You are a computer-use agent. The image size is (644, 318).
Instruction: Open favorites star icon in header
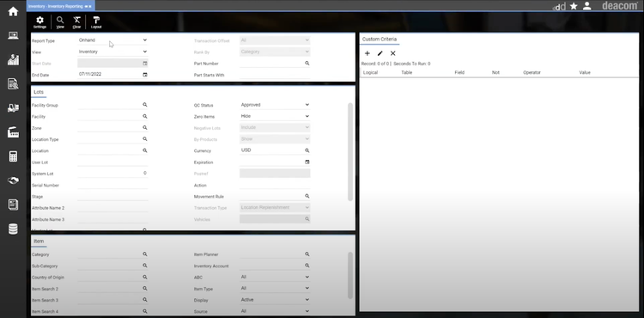tap(574, 6)
